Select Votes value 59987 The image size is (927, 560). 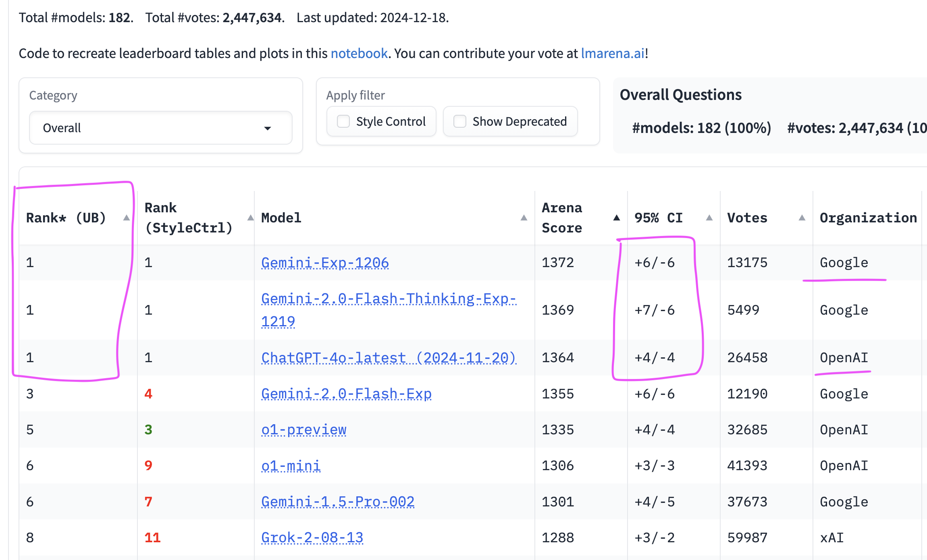click(747, 537)
